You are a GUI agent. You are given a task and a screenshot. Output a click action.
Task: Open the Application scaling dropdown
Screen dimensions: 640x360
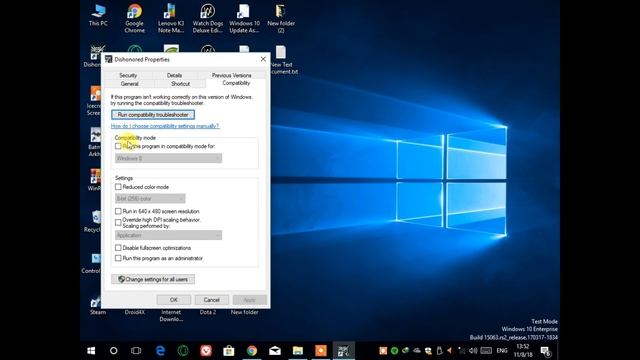pos(168,235)
